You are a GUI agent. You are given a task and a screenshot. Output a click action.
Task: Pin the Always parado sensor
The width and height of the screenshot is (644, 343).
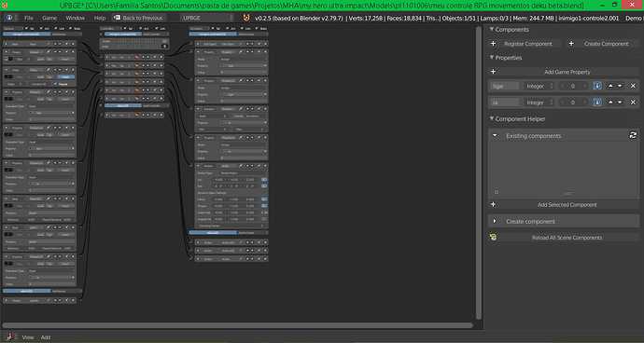48,300
